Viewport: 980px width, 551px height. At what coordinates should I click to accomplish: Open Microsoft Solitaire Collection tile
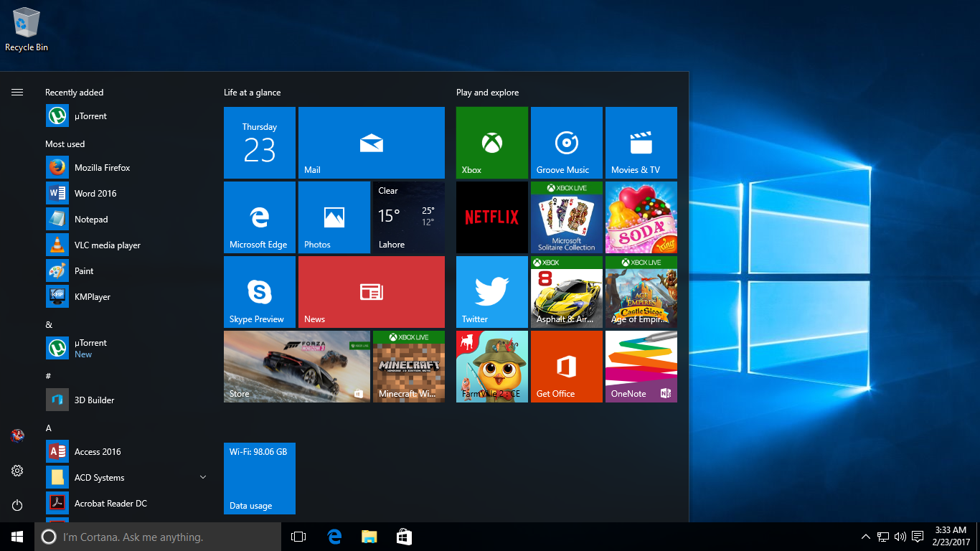(567, 217)
